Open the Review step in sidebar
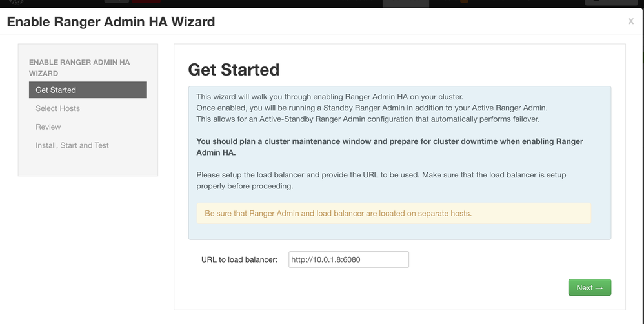This screenshot has width=644, height=324. (x=48, y=127)
